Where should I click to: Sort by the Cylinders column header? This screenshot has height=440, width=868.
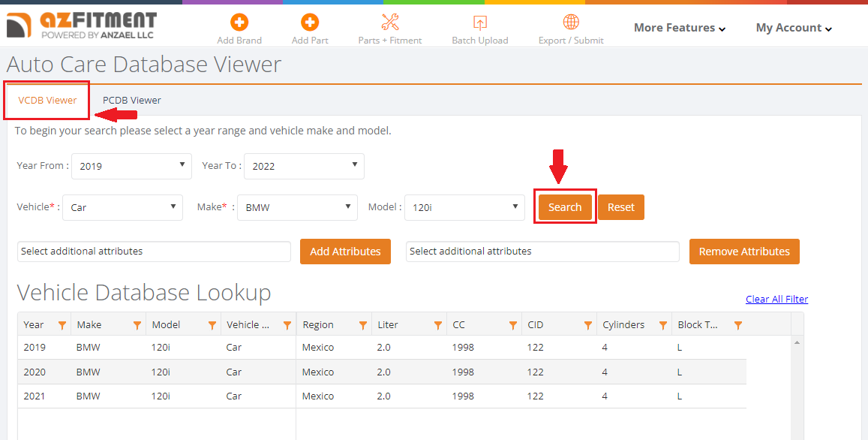[623, 324]
